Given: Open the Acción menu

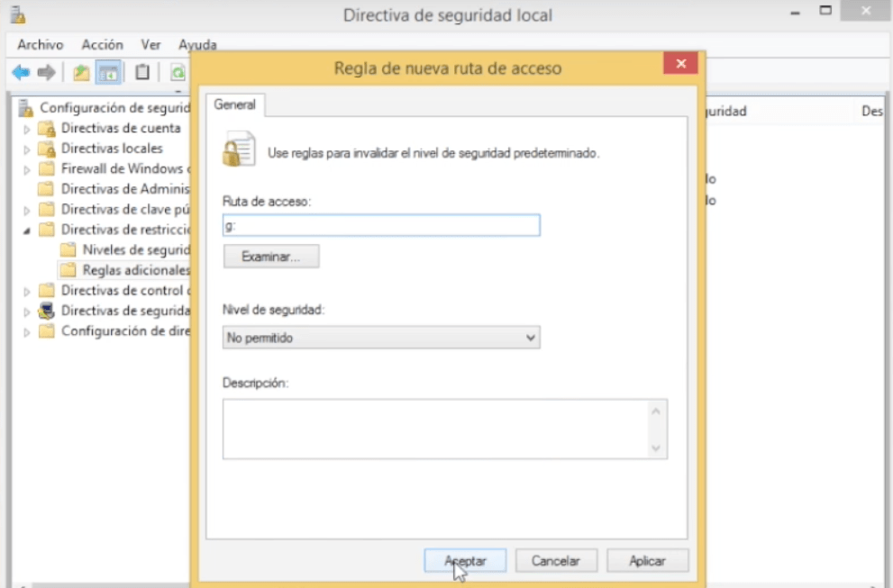Looking at the screenshot, I should point(102,44).
